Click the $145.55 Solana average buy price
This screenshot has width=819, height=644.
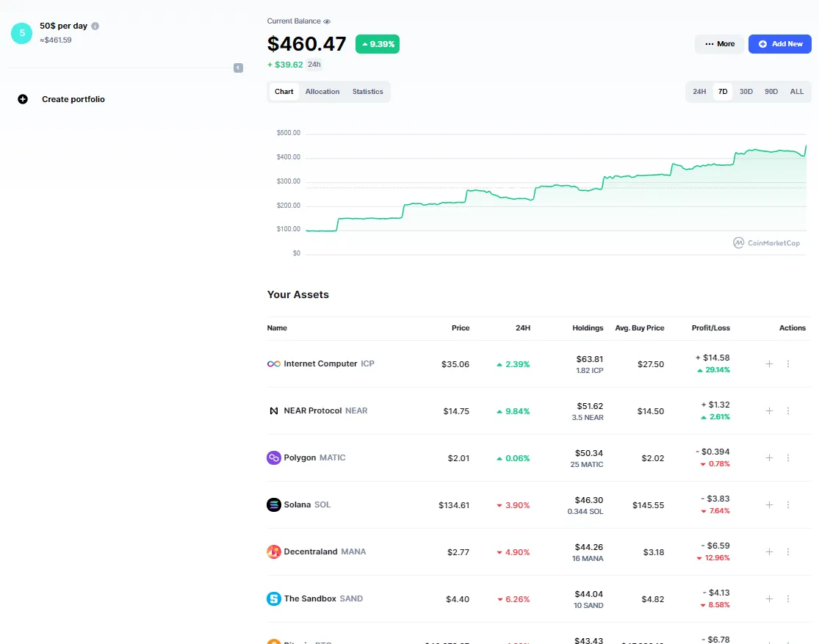[648, 505]
